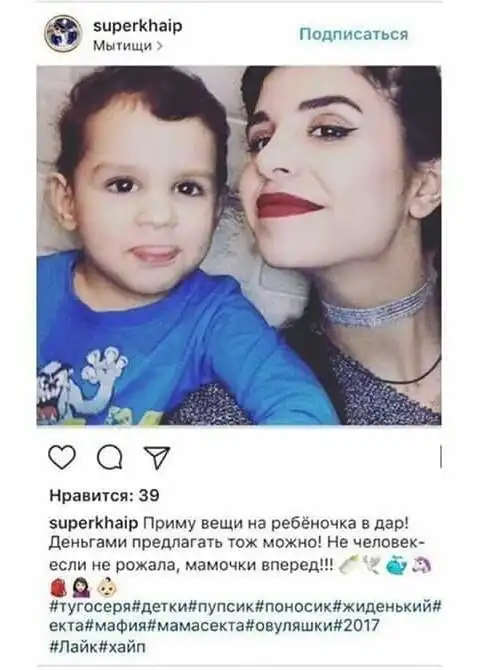View likes list Нравится: 39
Screen dimensions: 486x670
pos(104,496)
